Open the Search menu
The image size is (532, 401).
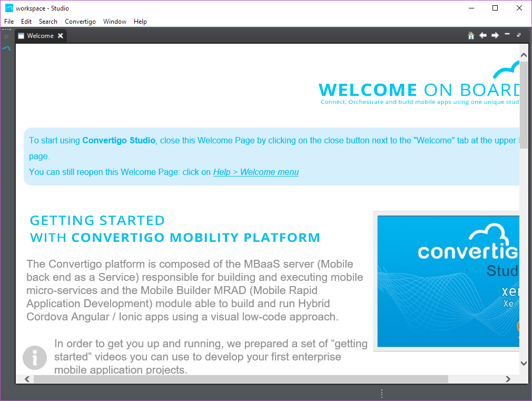48,22
